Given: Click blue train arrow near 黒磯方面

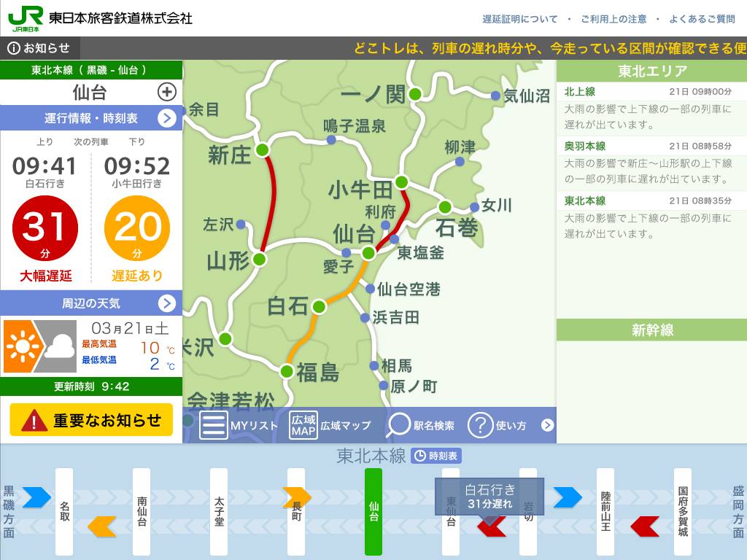Looking at the screenshot, I should pos(36,497).
